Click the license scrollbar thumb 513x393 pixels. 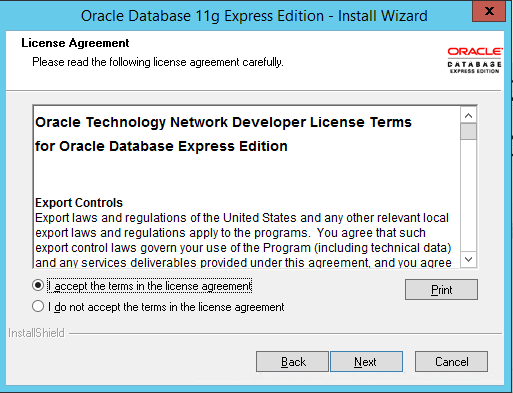click(468, 131)
